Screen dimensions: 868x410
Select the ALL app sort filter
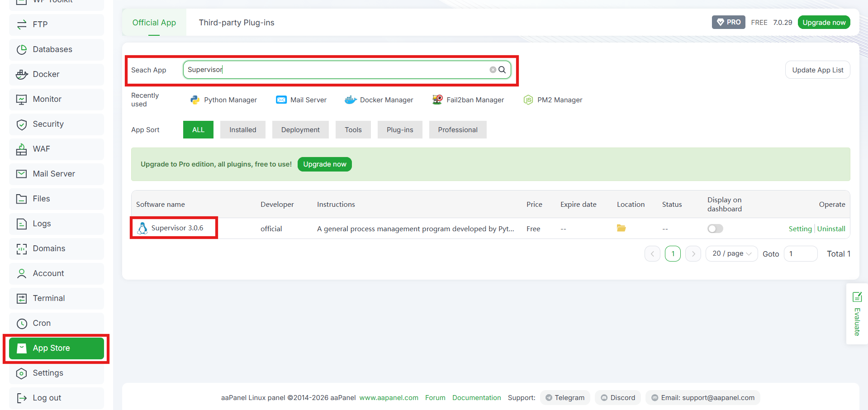pos(198,130)
